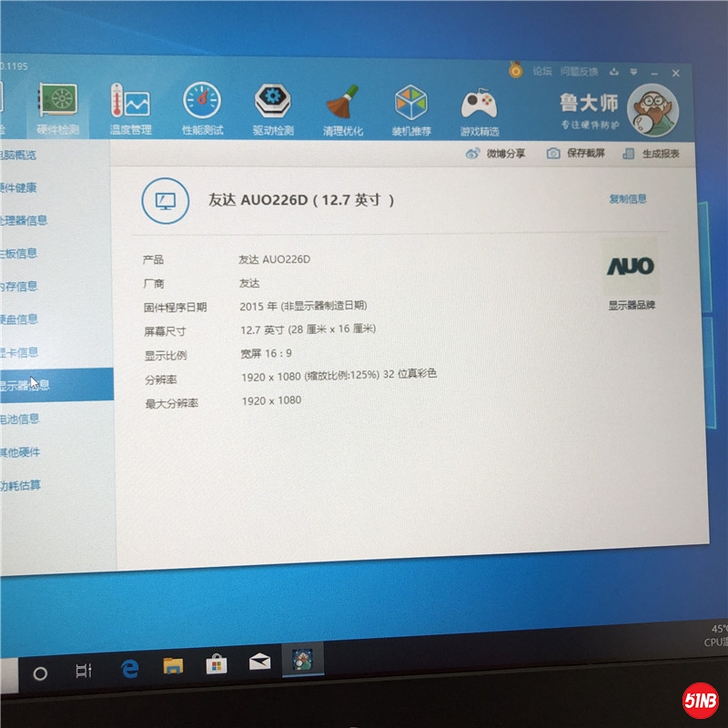
Task: Click the gold medal icon in title bar
Action: (515, 70)
